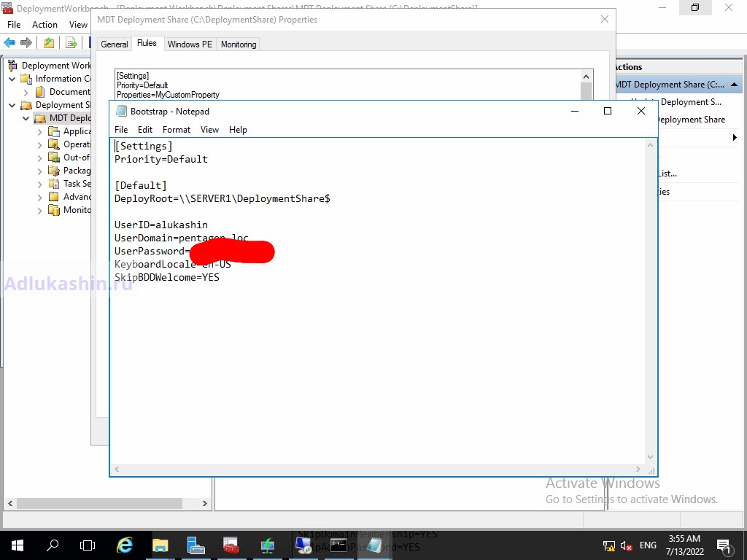747x560 pixels.
Task: Expand the Task Sequences tree node
Action: point(40,184)
